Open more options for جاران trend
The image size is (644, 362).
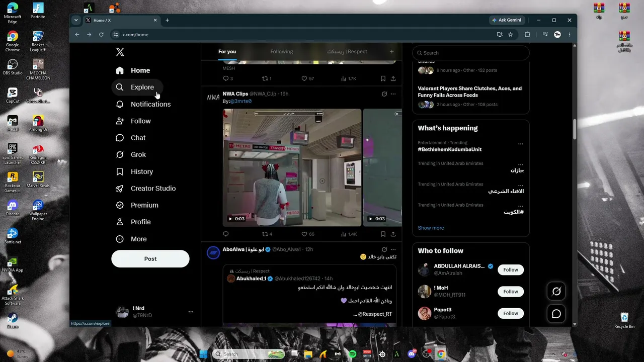point(521,164)
